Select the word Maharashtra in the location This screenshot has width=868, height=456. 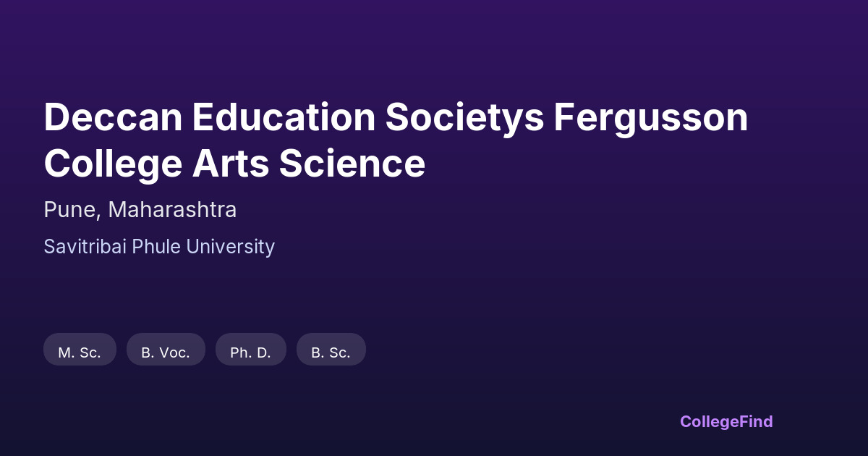(172, 210)
